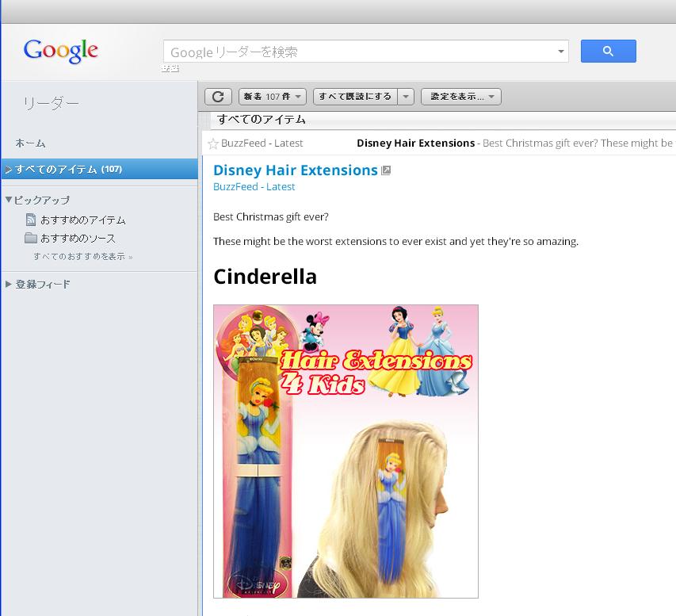This screenshot has width=676, height=616.
Task: Click the folder icon next to おすすめのソース
Action: (31, 238)
